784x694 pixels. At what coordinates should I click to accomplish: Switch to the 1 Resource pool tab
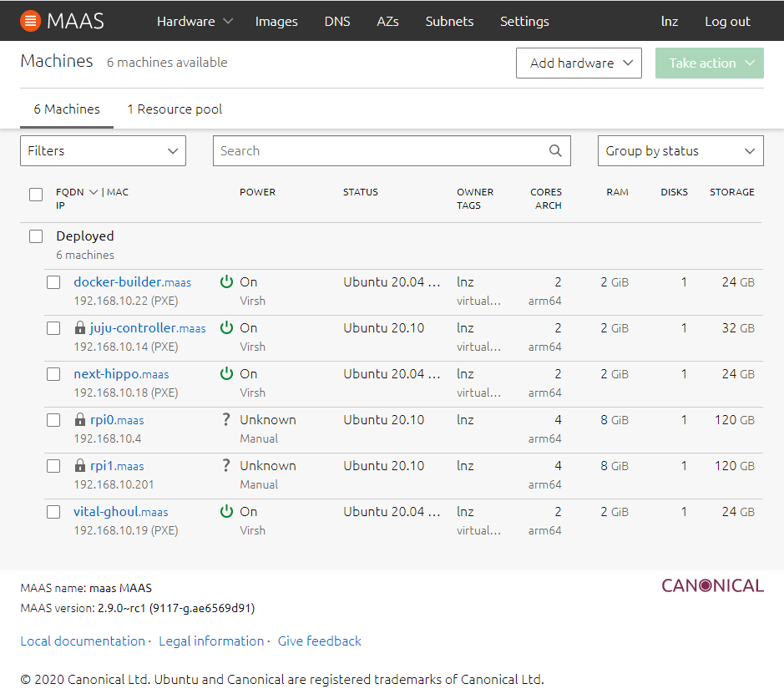pos(175,109)
